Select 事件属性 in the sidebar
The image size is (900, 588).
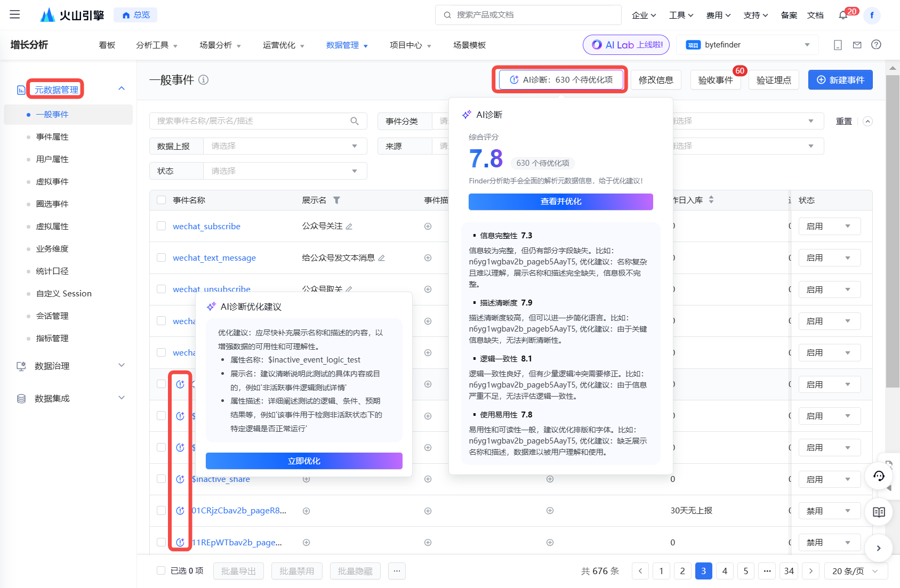point(52,137)
